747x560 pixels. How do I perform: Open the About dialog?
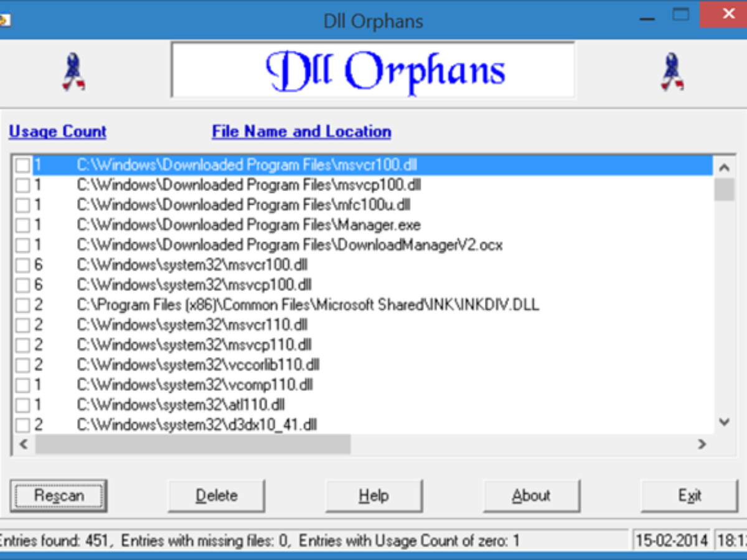532,496
